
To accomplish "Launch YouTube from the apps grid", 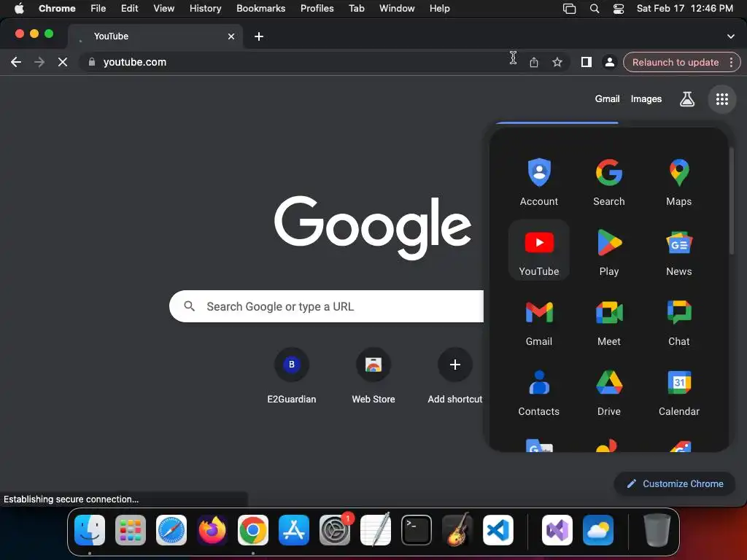I will coord(539,251).
